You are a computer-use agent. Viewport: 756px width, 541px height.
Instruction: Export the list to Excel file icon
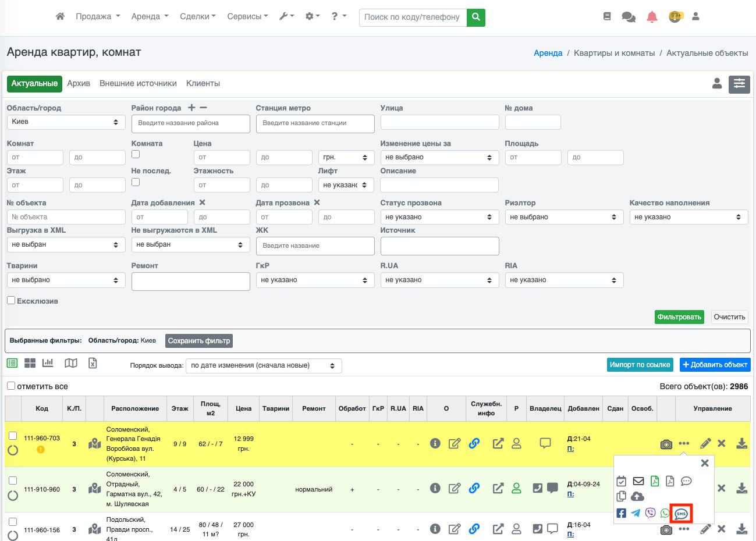click(93, 363)
